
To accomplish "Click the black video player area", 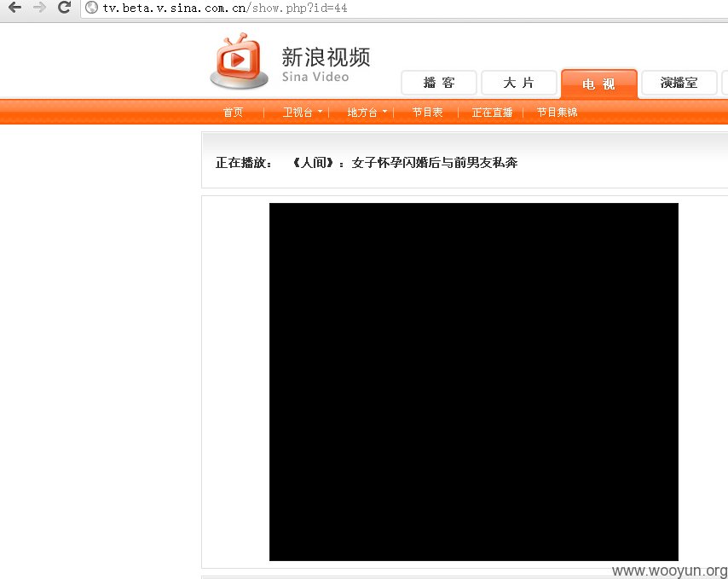I will point(474,382).
